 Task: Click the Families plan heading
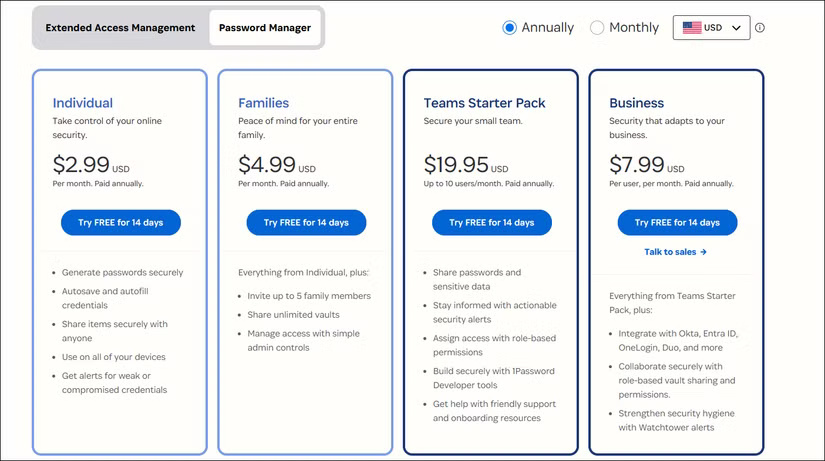pyautogui.click(x=263, y=103)
